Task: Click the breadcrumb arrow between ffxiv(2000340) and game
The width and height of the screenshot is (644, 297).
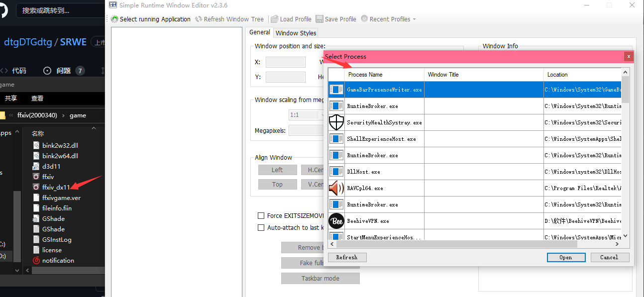Action: (x=63, y=115)
